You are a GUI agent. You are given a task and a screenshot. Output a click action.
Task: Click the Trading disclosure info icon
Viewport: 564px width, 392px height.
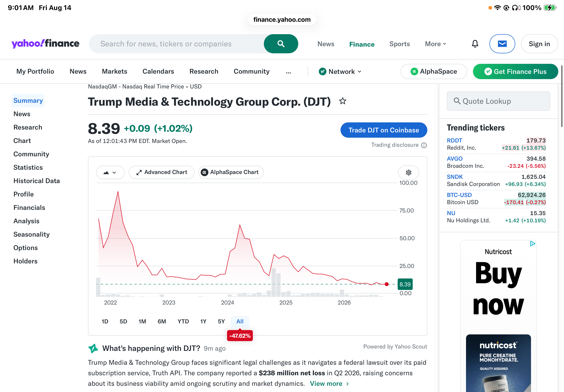[424, 145]
